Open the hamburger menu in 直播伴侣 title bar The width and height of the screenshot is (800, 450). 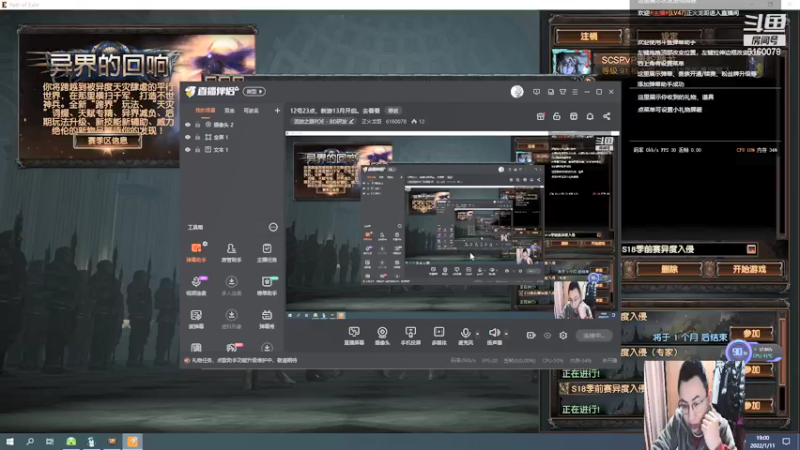click(x=575, y=92)
